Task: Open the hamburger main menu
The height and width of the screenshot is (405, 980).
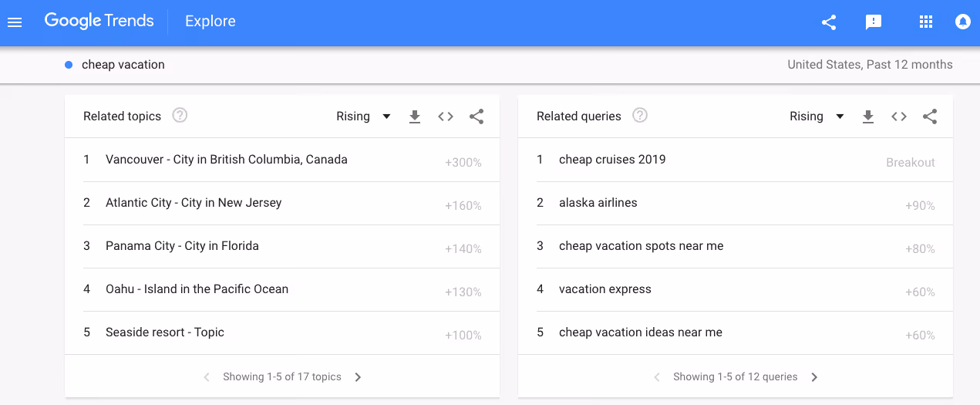Action: (15, 22)
